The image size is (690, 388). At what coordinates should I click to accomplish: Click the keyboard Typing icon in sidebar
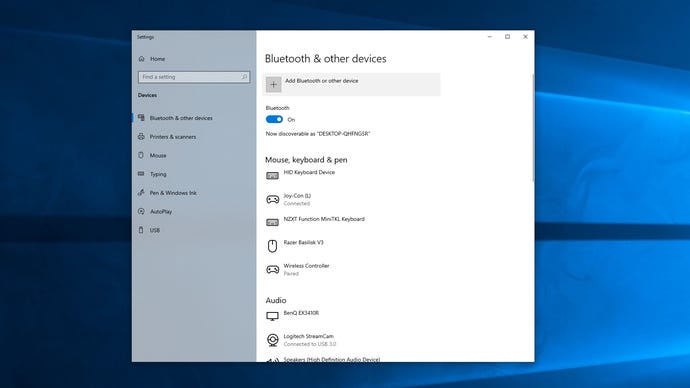coord(141,174)
